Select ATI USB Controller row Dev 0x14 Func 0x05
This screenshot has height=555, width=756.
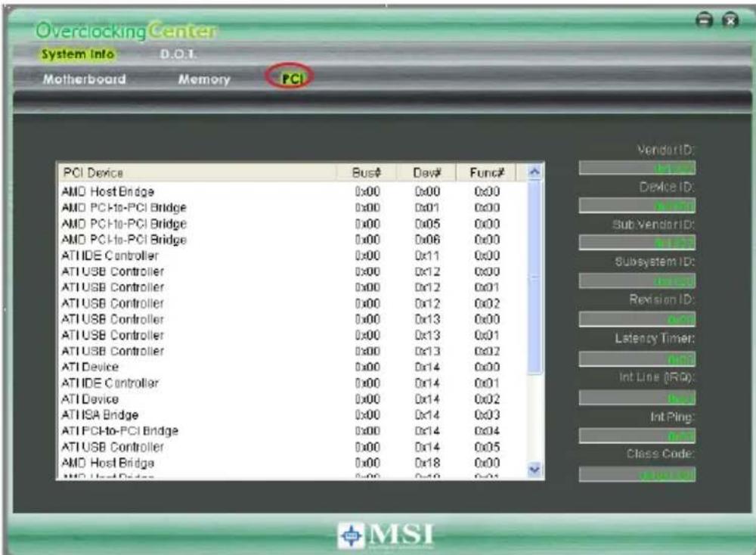(x=292, y=447)
